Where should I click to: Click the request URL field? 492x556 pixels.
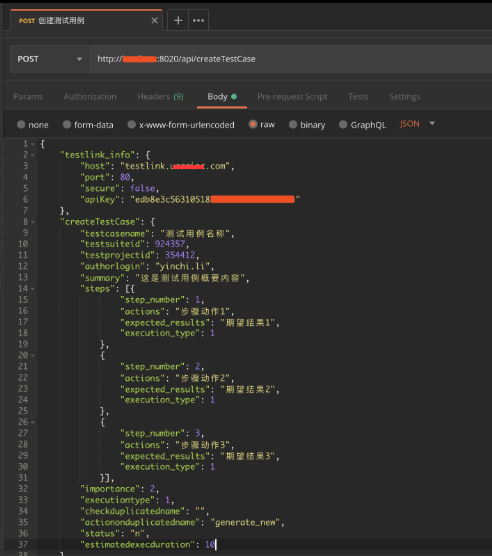(291, 59)
